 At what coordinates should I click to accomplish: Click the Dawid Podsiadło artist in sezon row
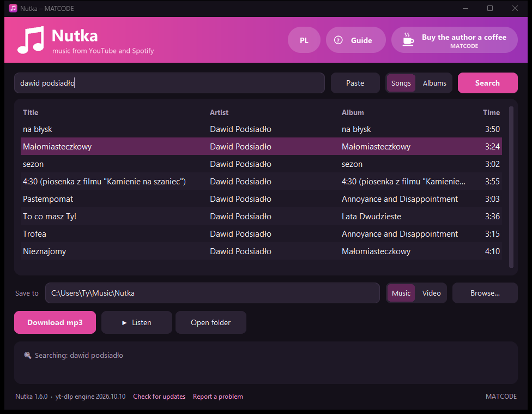pyautogui.click(x=240, y=164)
